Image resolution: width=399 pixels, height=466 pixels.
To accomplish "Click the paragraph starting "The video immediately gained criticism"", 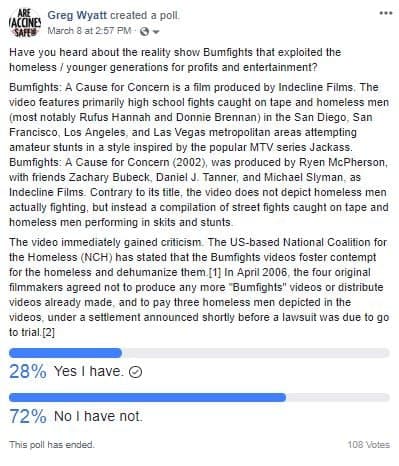I will [199, 287].
